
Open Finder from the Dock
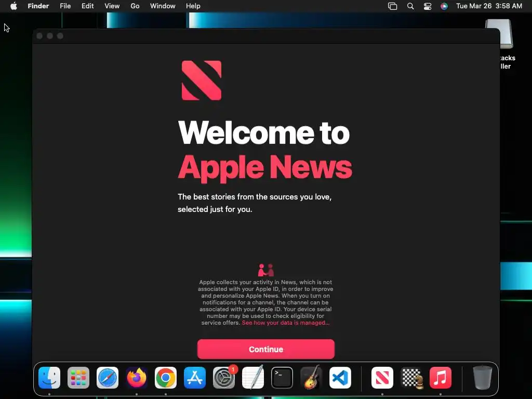(49, 378)
